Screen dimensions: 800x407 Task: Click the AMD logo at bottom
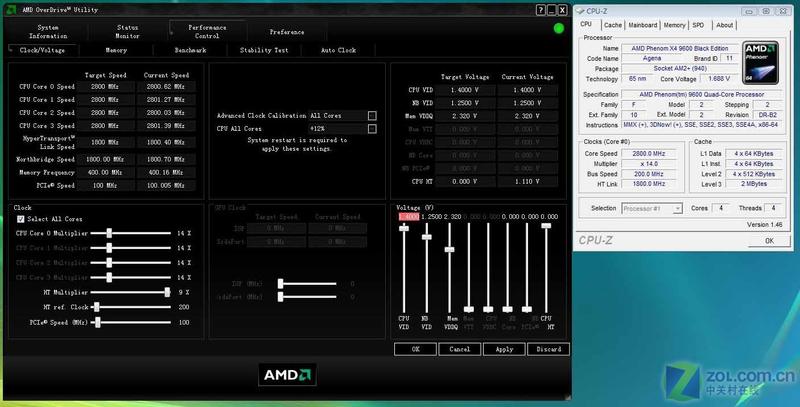coord(287,375)
